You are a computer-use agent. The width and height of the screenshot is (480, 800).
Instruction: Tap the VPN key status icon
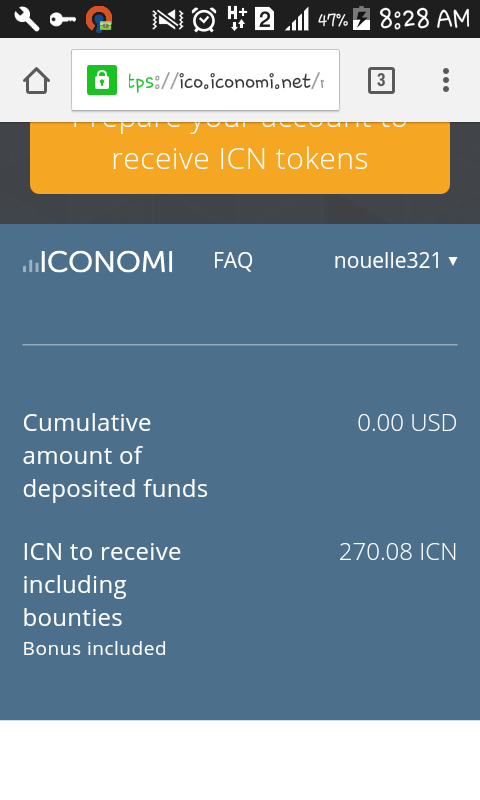pos(62,19)
